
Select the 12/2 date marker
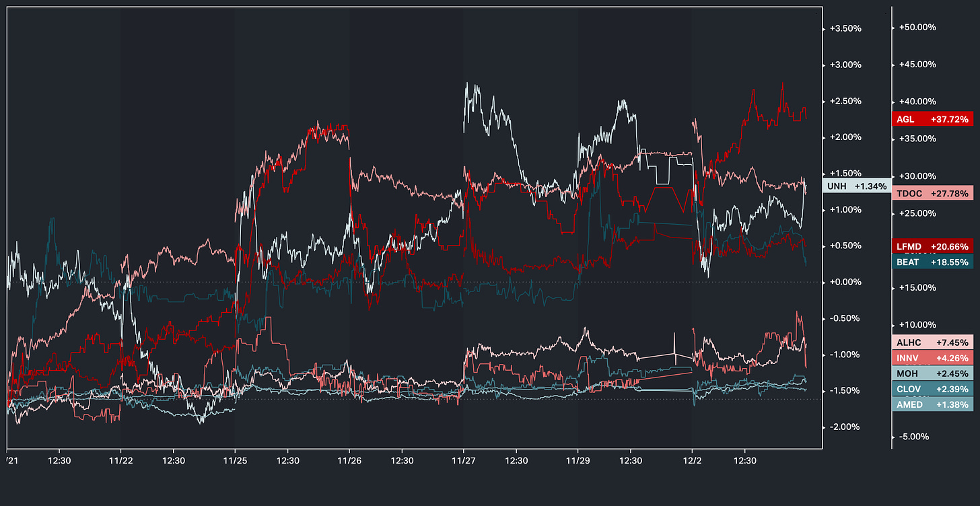(692, 461)
